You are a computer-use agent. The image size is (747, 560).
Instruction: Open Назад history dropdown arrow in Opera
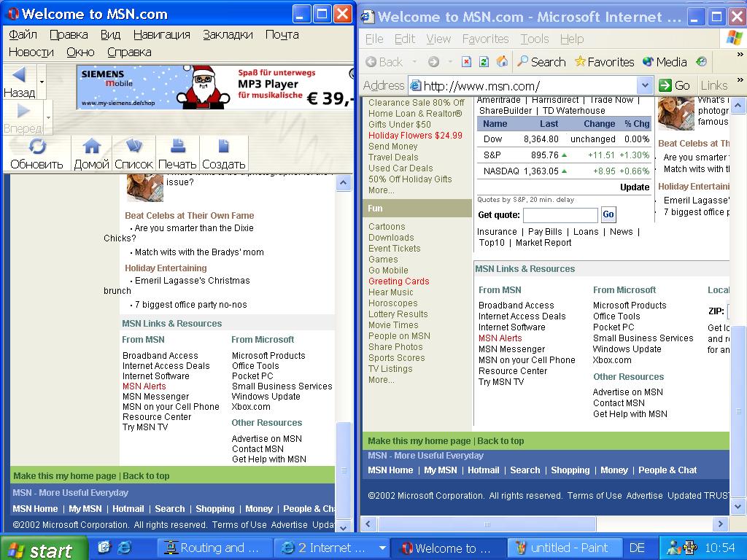tap(42, 82)
